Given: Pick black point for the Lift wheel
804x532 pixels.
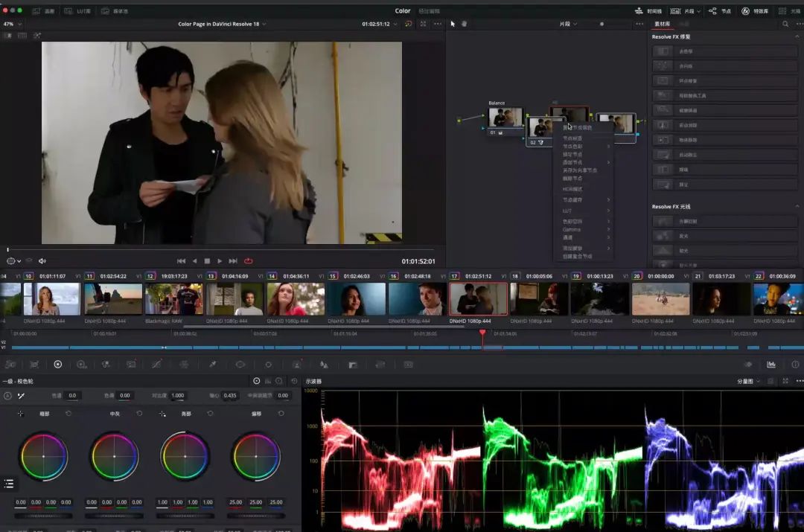Looking at the screenshot, I should [20, 414].
